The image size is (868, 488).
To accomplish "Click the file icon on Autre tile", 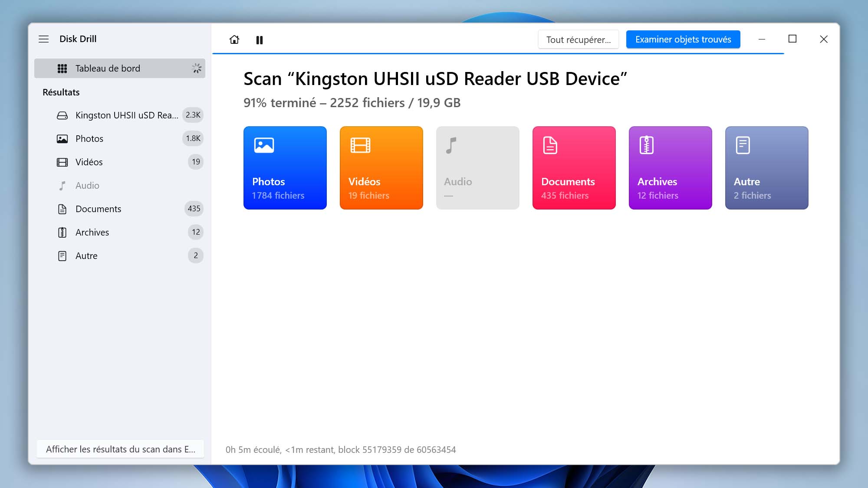I will 743,145.
